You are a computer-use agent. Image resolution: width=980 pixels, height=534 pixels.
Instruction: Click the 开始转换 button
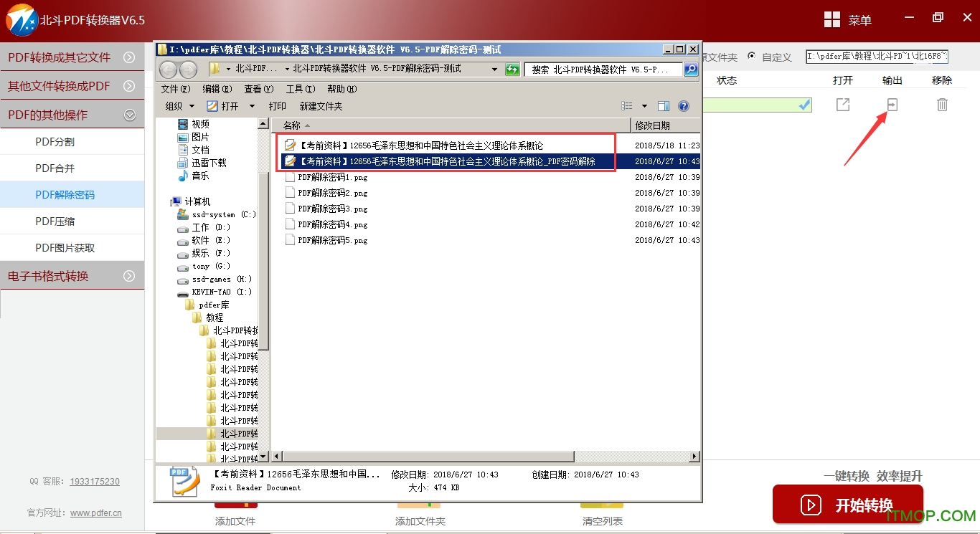click(x=847, y=505)
